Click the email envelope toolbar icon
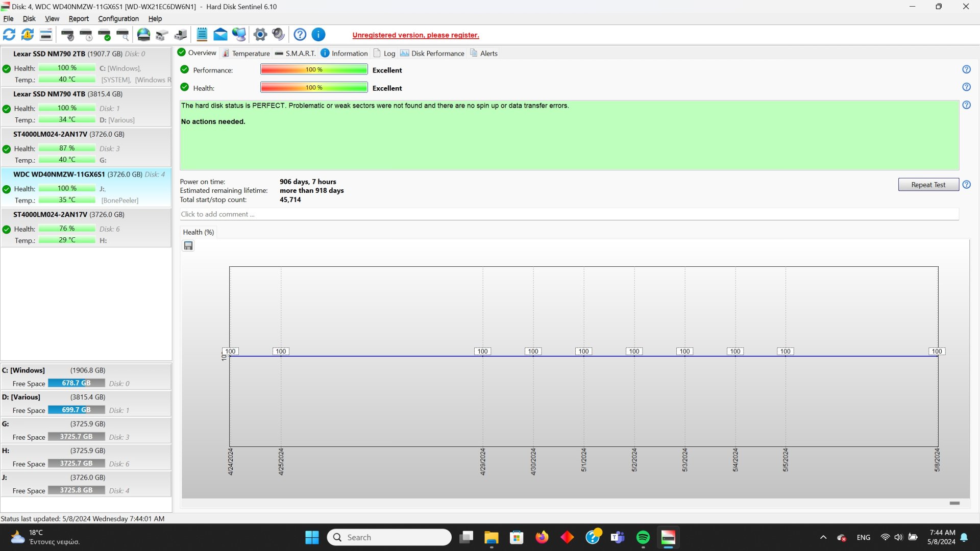The image size is (980, 551). [x=220, y=35]
